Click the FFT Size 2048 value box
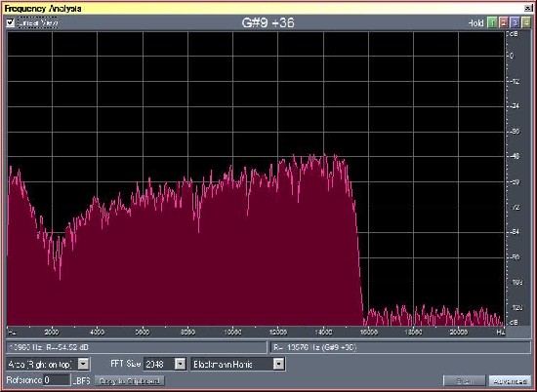The width and height of the screenshot is (537, 392). pos(159,364)
